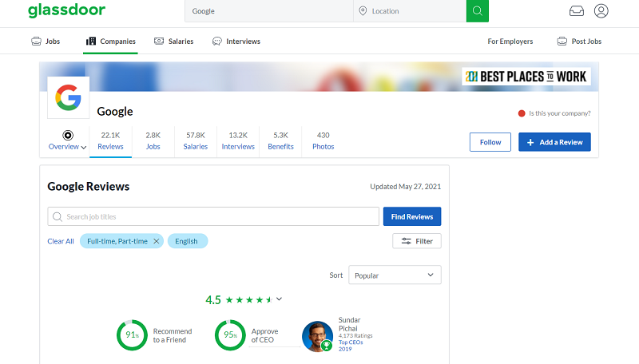Remove the Full-time, Part-time filter chip
639x364 pixels.
157,241
